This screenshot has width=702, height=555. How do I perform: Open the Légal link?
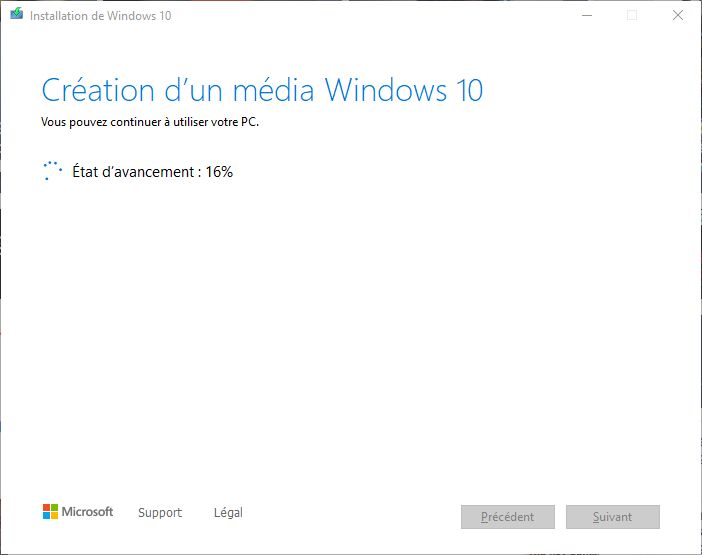tap(228, 513)
